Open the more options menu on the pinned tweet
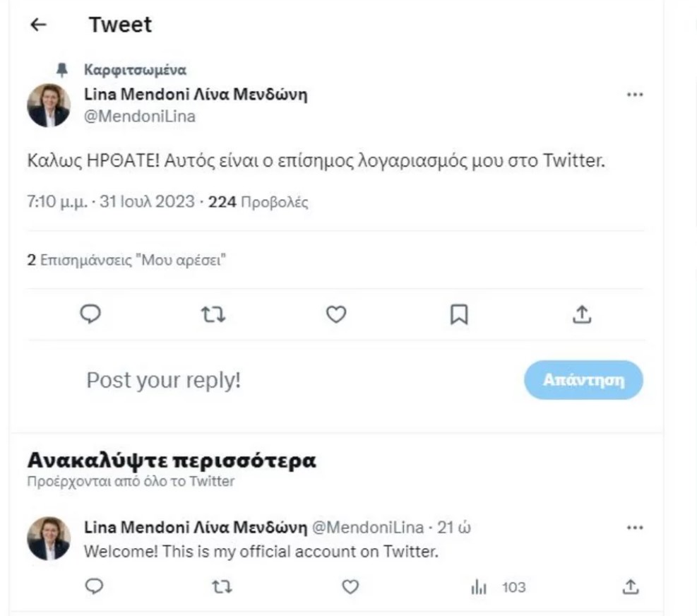Image resolution: width=697 pixels, height=616 pixels. [633, 95]
